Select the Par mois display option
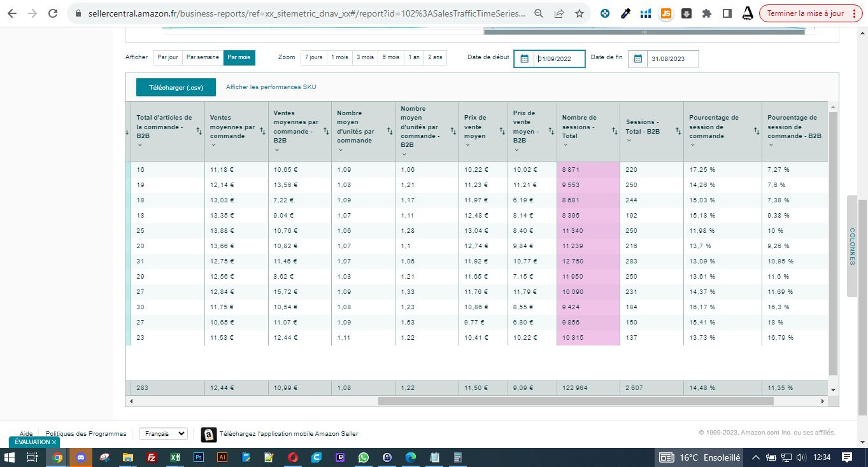This screenshot has width=868, height=467. tap(239, 57)
